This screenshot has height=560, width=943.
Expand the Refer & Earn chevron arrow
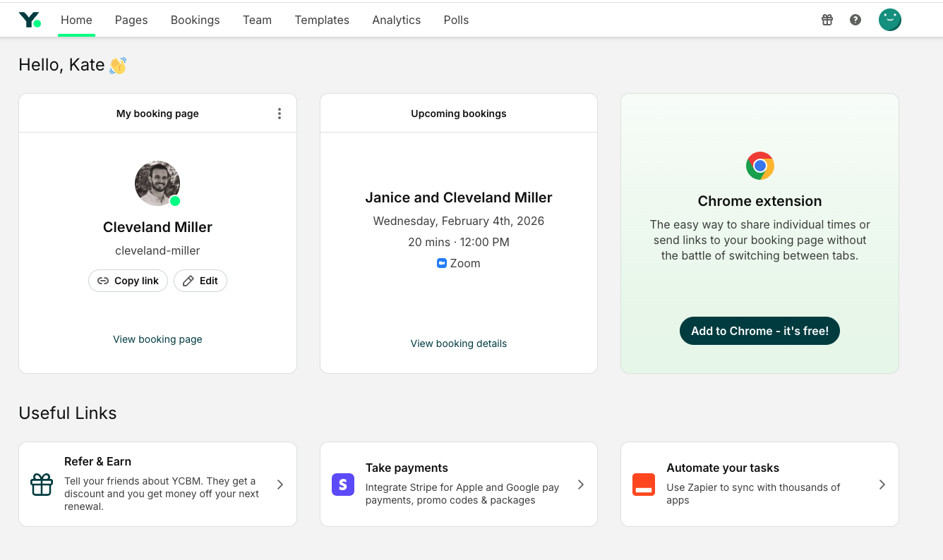click(280, 485)
